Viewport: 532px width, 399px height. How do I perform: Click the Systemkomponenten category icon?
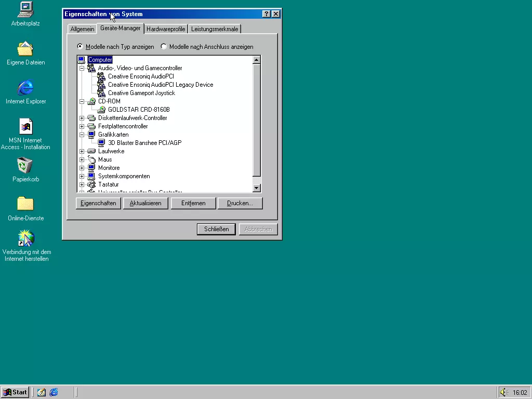coord(91,176)
